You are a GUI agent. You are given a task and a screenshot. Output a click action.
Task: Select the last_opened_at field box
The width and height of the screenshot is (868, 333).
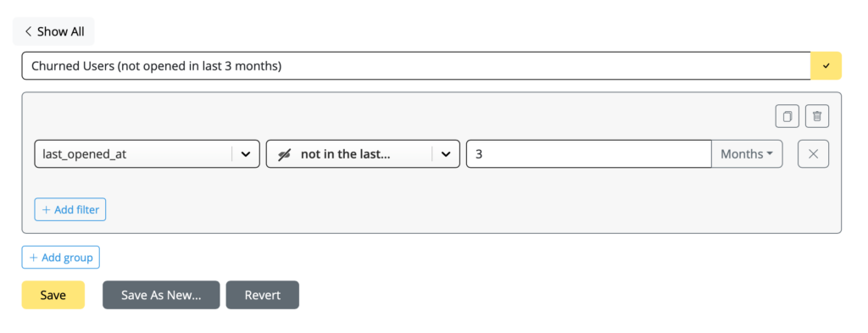[x=147, y=153]
